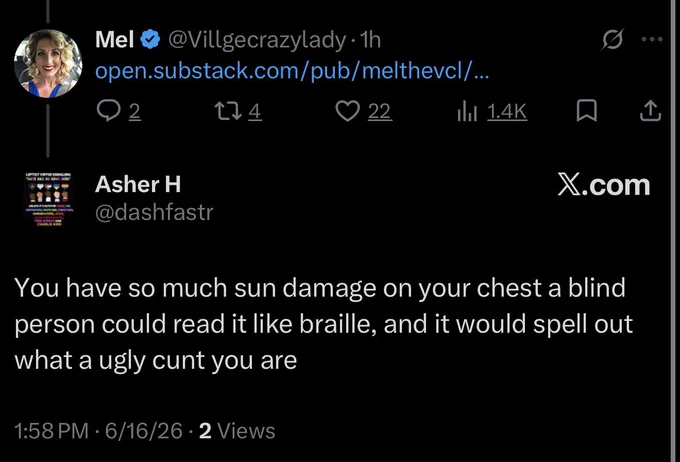Open Asher H's profile avatar

pos(48,200)
